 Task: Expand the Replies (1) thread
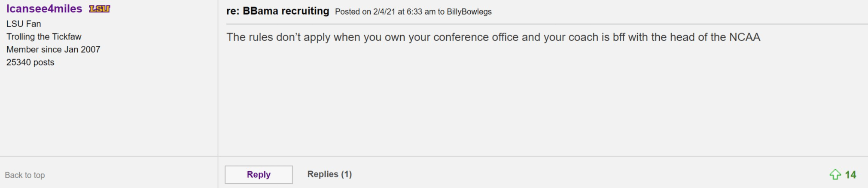pyautogui.click(x=329, y=174)
